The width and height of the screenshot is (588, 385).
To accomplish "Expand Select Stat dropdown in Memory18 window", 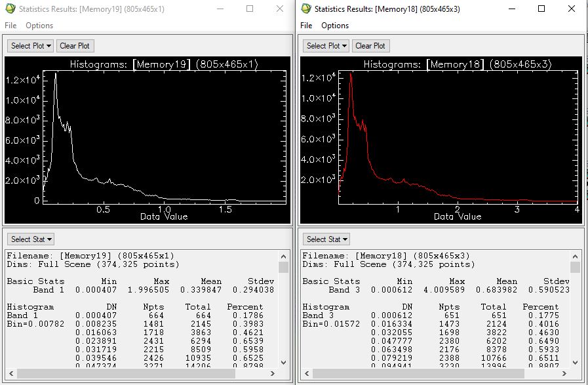I will (326, 239).
